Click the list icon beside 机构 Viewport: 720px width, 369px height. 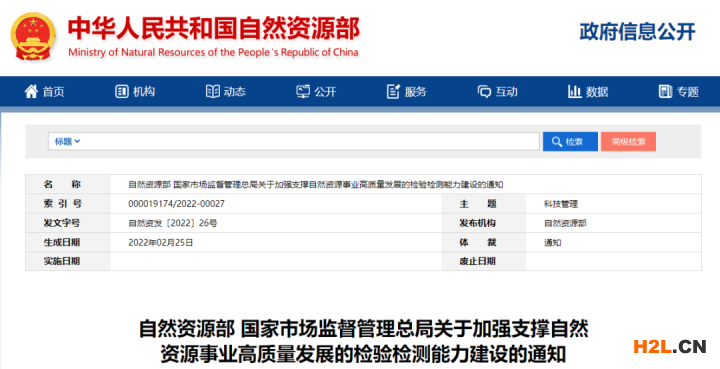point(122,91)
